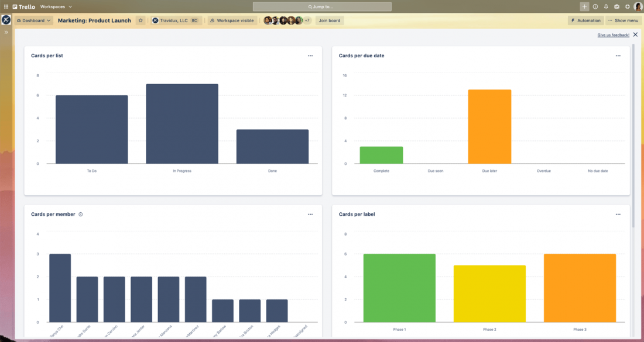The width and height of the screenshot is (644, 342).
Task: Open options menu for Cards per list chart
Action: 310,56
